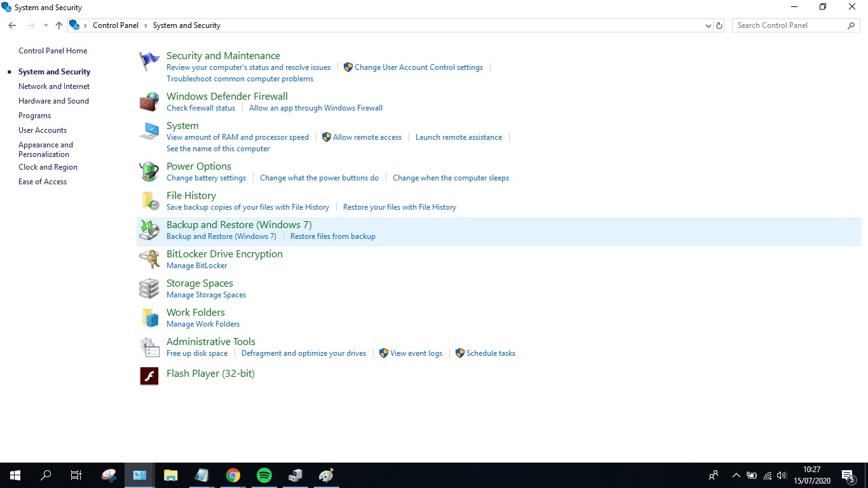
Task: Click Troubleshoot common computer problems
Action: point(240,79)
